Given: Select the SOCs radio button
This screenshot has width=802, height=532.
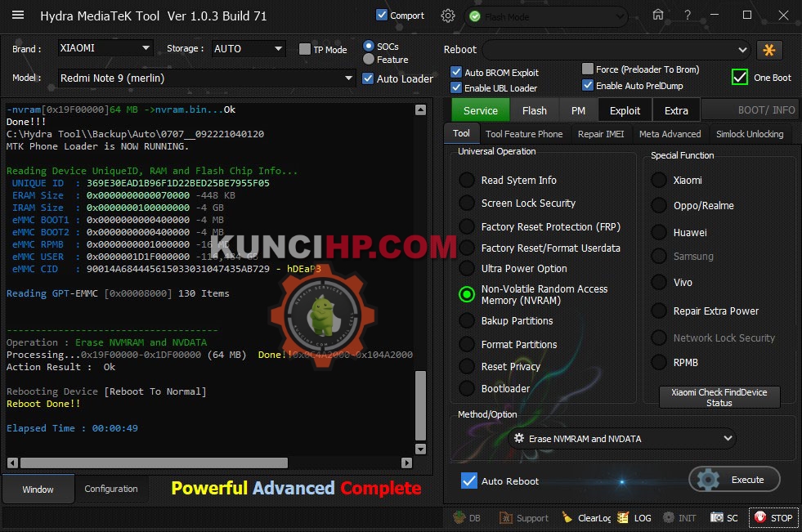Looking at the screenshot, I should 368,46.
